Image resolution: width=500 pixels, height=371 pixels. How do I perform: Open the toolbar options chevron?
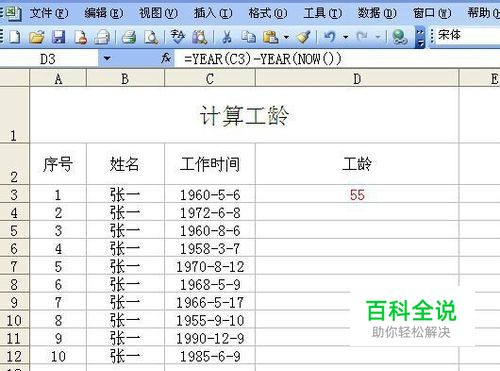pyautogui.click(x=421, y=37)
